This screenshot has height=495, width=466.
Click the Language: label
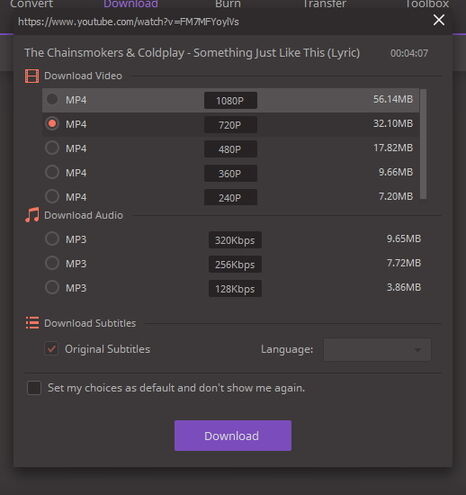coord(287,350)
